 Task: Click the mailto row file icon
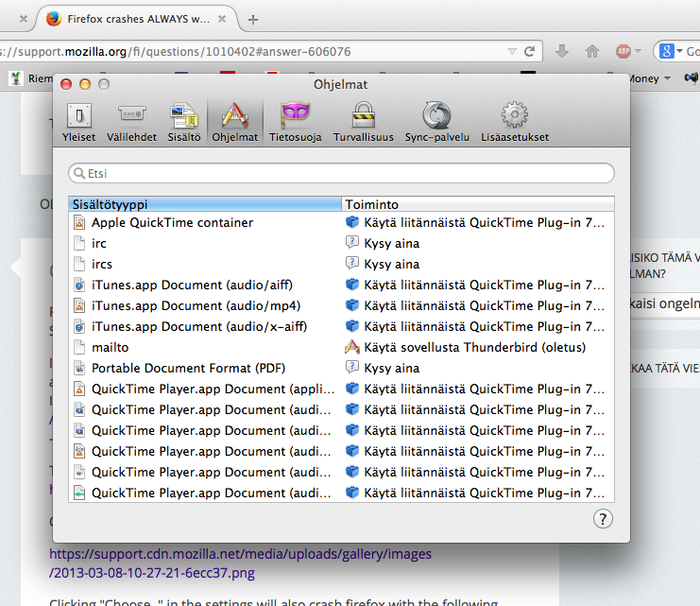tap(79, 347)
